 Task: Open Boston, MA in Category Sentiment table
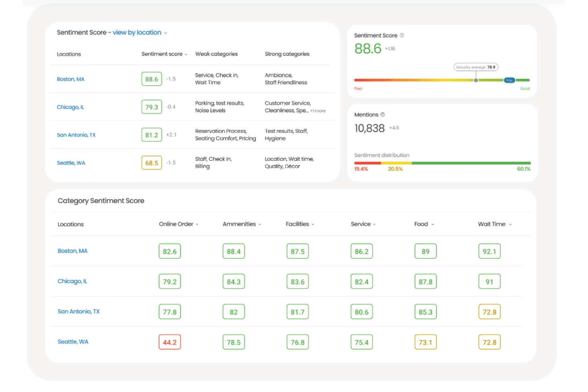click(73, 251)
